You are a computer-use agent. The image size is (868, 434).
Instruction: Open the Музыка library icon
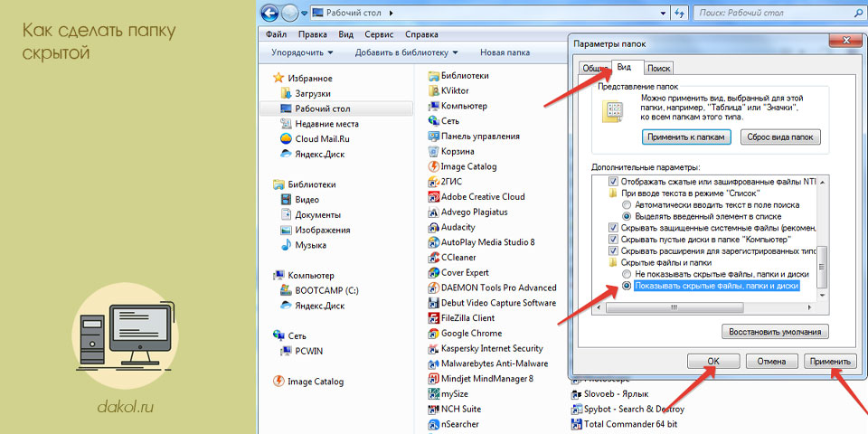tap(287, 245)
